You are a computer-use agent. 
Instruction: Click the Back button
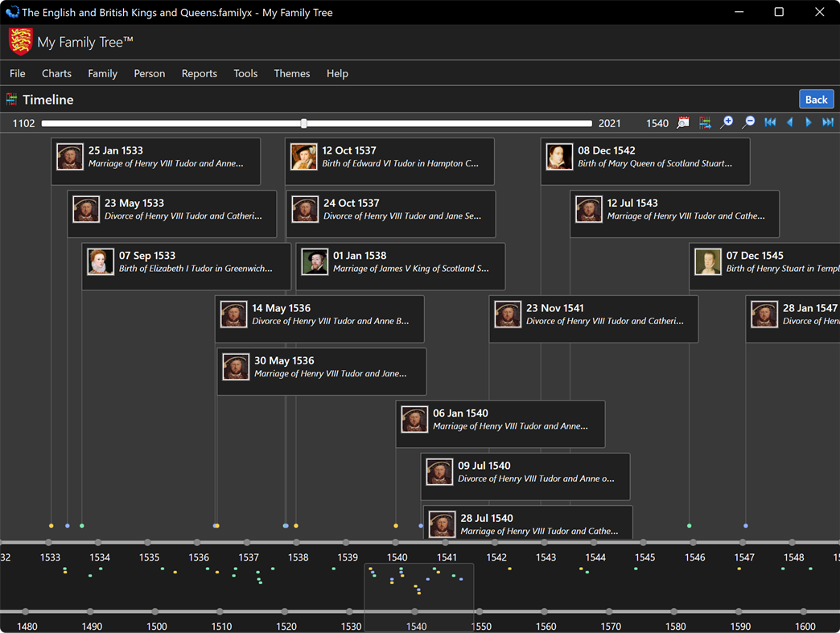point(816,99)
